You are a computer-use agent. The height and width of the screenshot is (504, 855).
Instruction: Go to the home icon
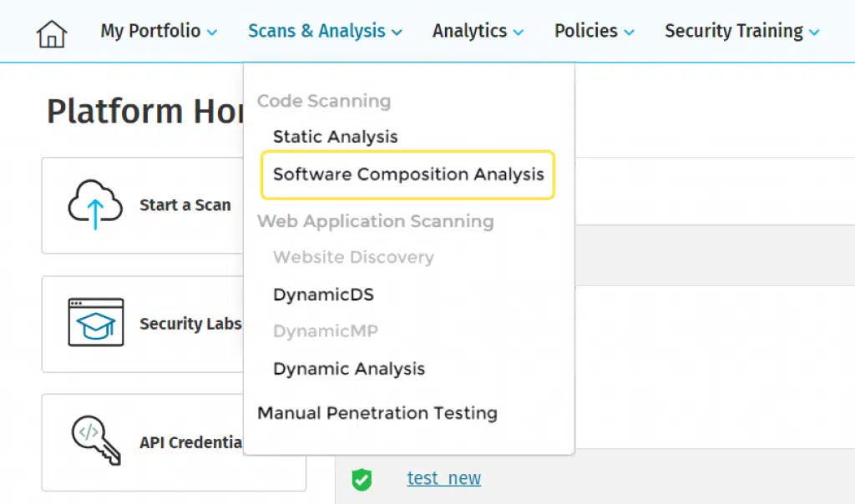click(x=52, y=33)
